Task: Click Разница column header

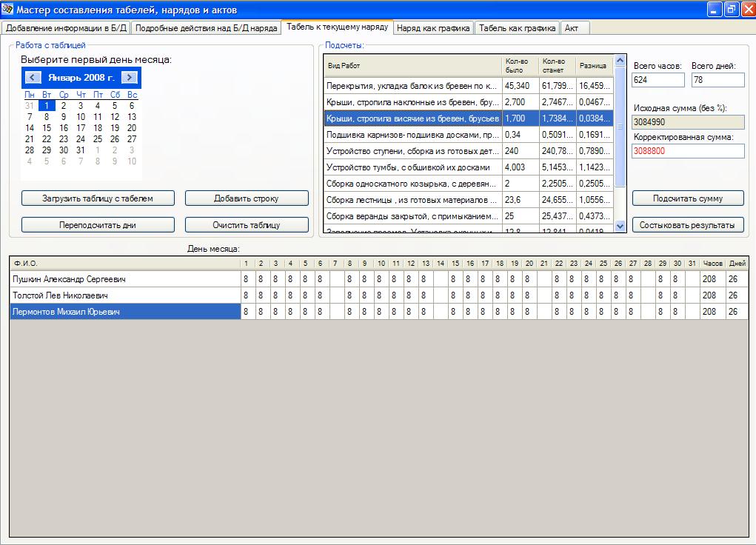Action: 595,66
